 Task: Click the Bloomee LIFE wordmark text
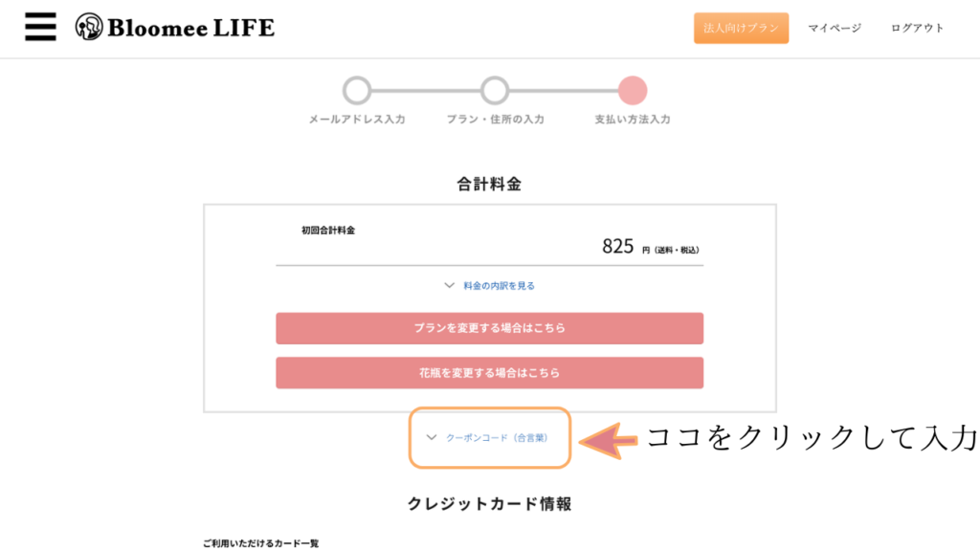(x=191, y=28)
